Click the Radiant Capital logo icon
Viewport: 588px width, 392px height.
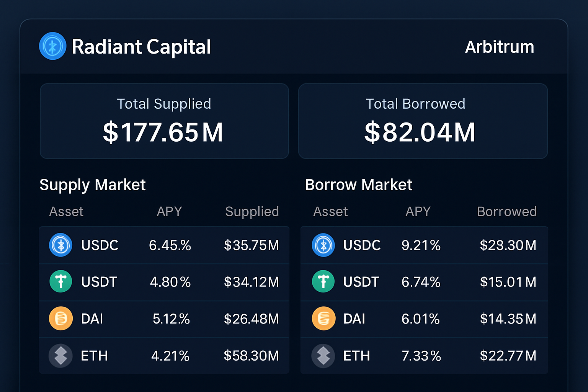[53, 46]
